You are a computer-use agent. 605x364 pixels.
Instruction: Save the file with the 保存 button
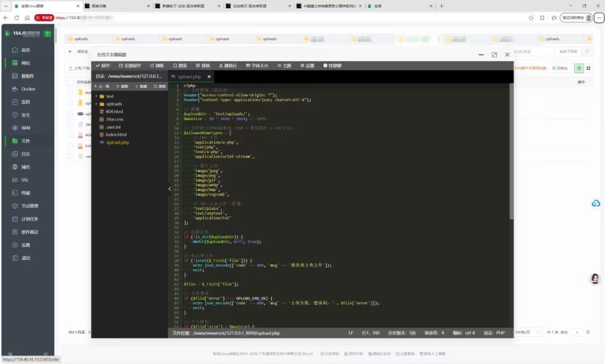(103, 66)
